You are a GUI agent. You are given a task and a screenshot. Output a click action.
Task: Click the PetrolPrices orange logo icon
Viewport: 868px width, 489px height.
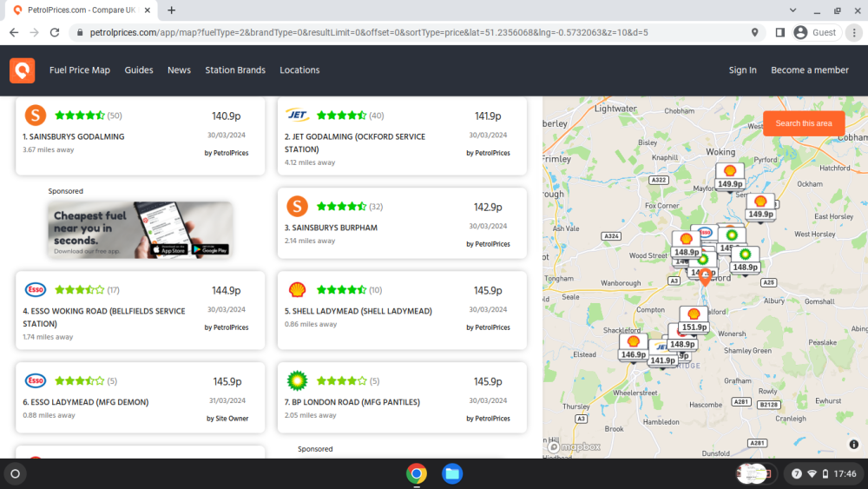pos(23,70)
